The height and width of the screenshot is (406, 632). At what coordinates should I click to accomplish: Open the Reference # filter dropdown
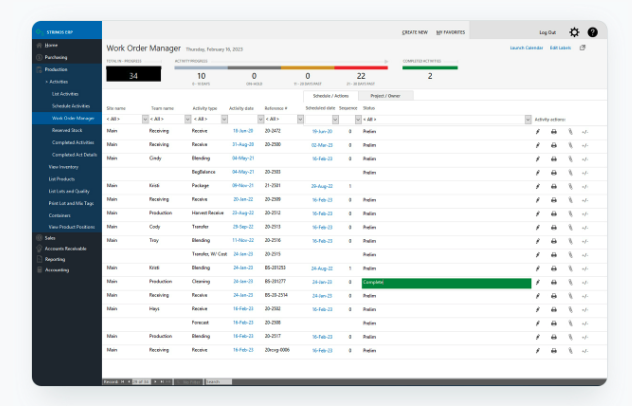(x=300, y=119)
